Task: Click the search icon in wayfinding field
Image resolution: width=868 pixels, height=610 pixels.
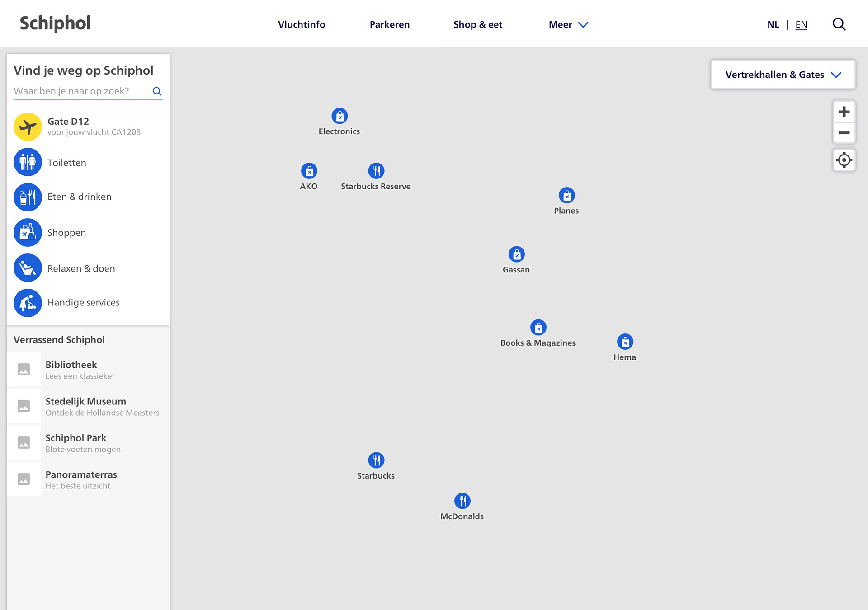Action: (x=157, y=91)
